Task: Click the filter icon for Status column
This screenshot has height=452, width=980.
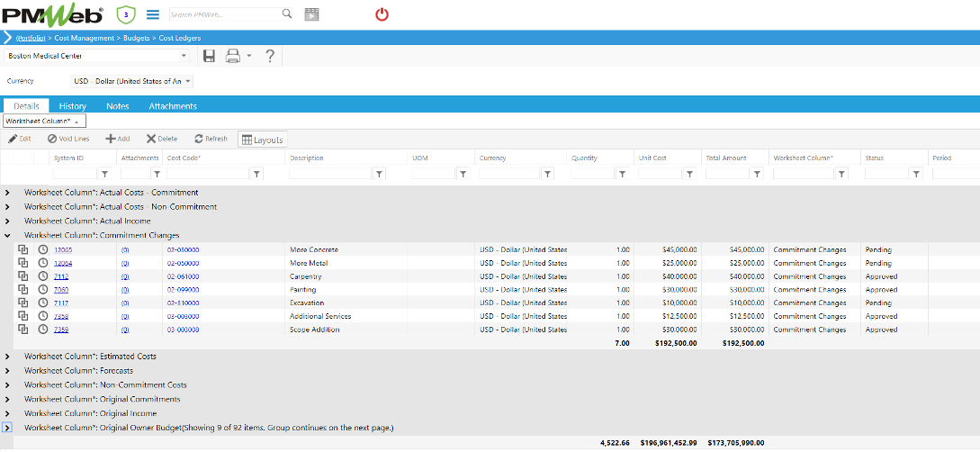Action: point(916,174)
